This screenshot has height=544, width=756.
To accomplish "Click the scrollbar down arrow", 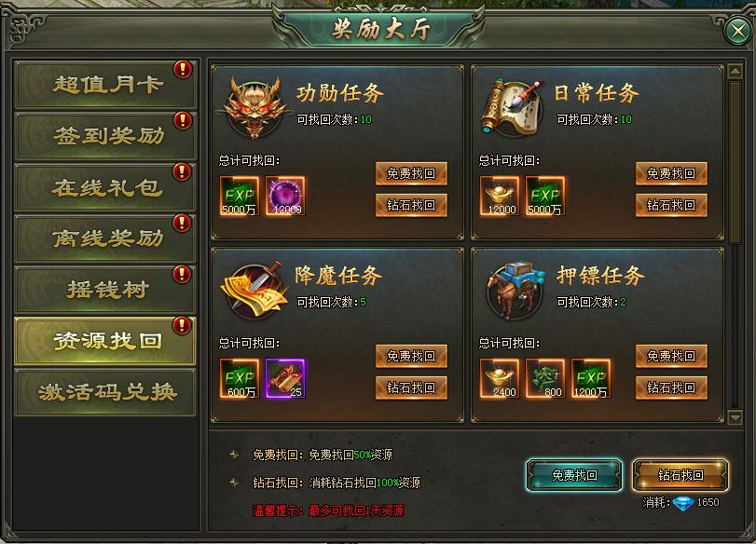I will [735, 417].
